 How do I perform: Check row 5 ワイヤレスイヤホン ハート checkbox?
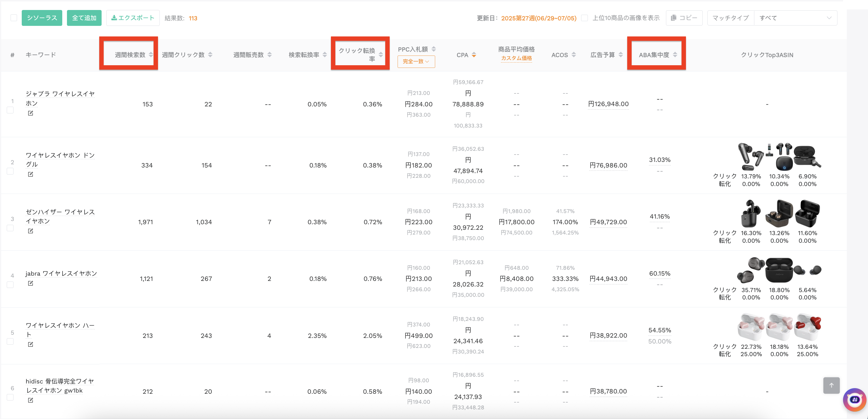point(11,341)
